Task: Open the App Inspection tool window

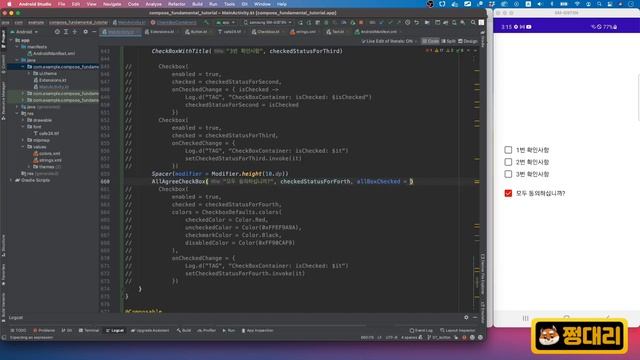Action: click(257, 331)
